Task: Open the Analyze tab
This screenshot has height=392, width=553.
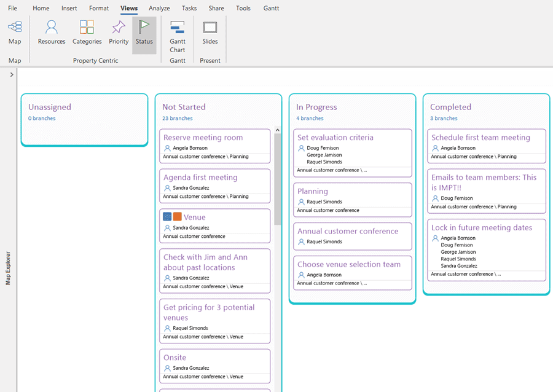Action: (159, 8)
